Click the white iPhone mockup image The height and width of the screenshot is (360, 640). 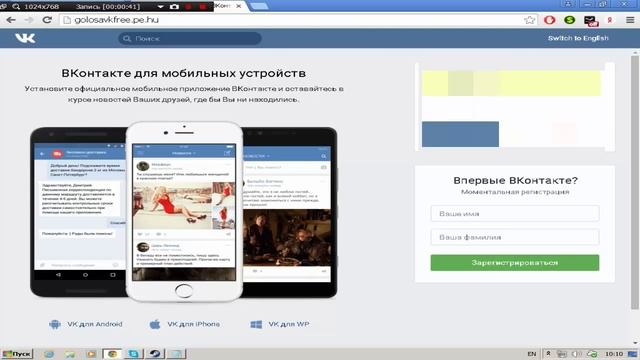(x=184, y=211)
